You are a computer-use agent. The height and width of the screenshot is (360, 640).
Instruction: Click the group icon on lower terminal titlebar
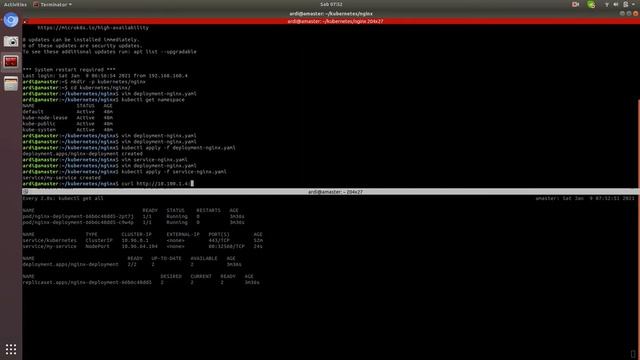25,191
